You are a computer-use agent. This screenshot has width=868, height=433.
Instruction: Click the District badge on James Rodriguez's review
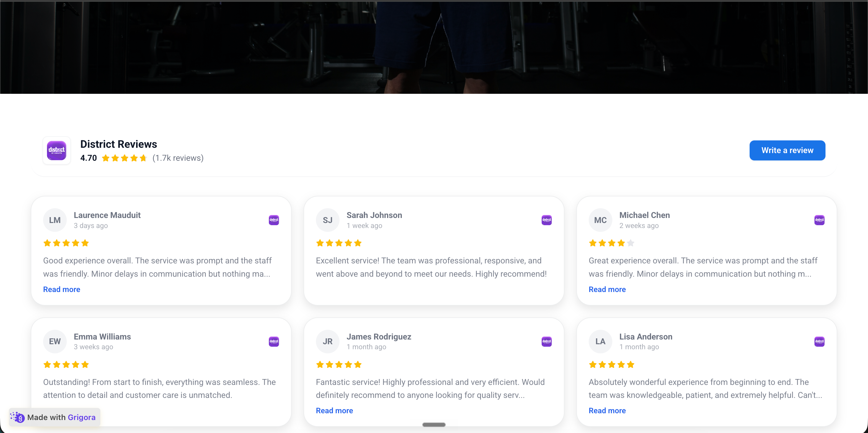click(x=546, y=342)
